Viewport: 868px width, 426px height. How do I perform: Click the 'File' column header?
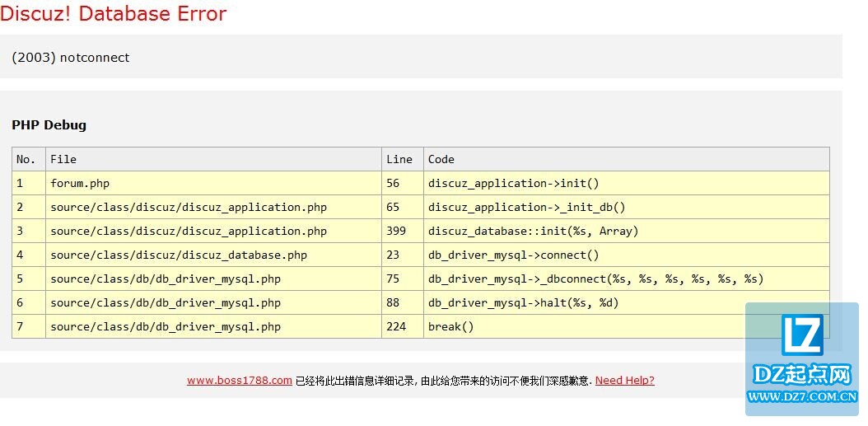(x=213, y=160)
